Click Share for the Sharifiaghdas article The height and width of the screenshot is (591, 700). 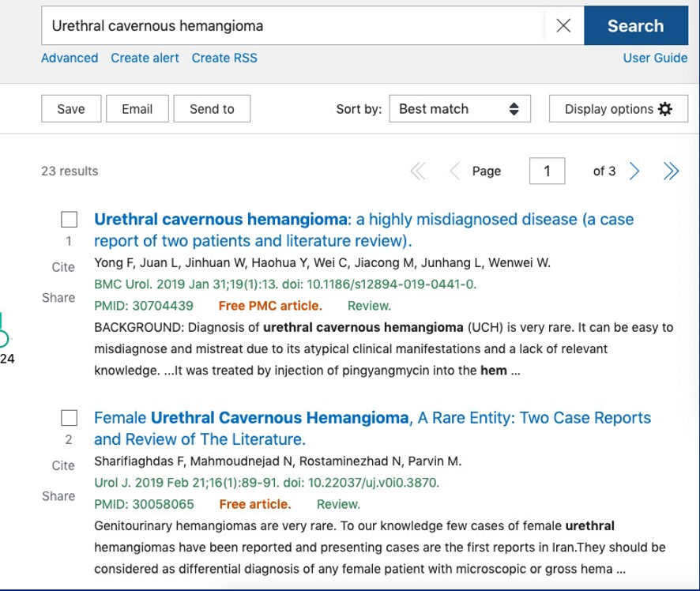58,496
